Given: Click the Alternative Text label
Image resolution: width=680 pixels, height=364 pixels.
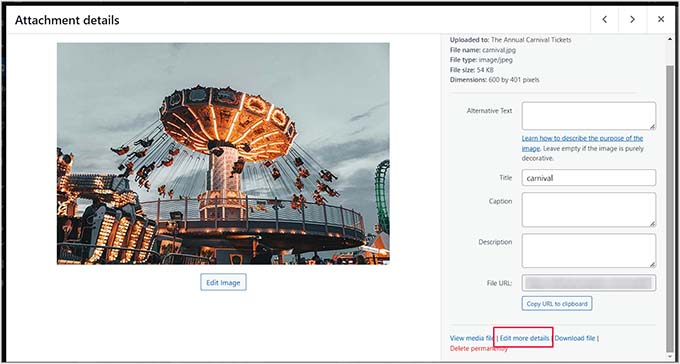Looking at the screenshot, I should (x=489, y=111).
